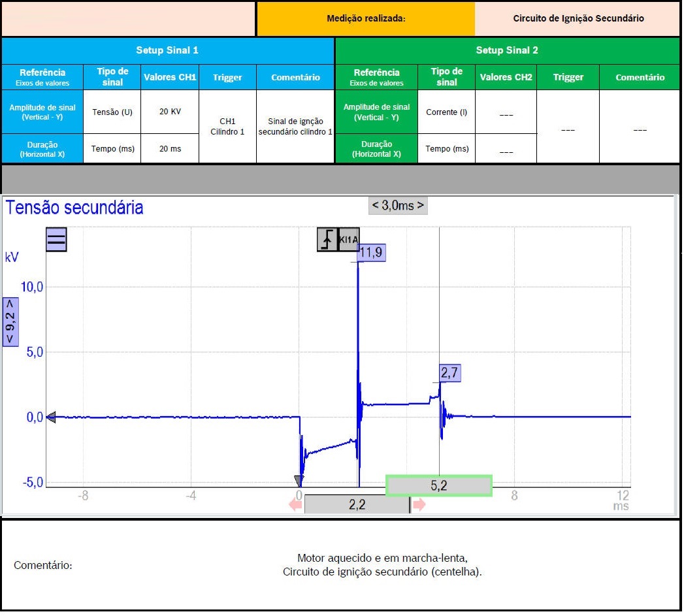The width and height of the screenshot is (684, 616).
Task: Adjust the 3,0ms time range selector
Action: [x=398, y=205]
